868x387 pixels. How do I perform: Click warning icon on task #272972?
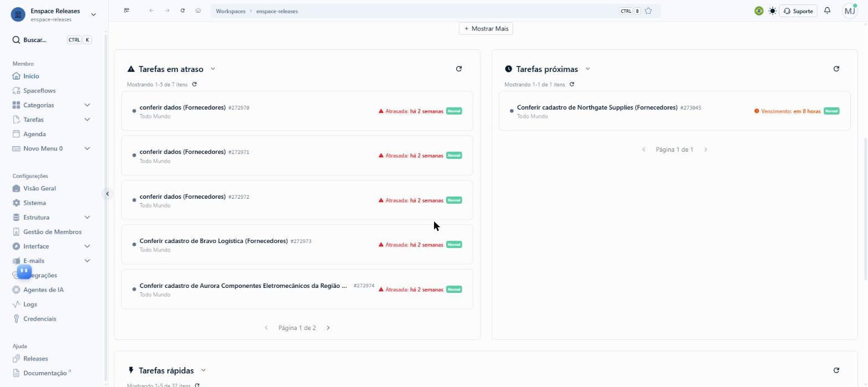(381, 200)
